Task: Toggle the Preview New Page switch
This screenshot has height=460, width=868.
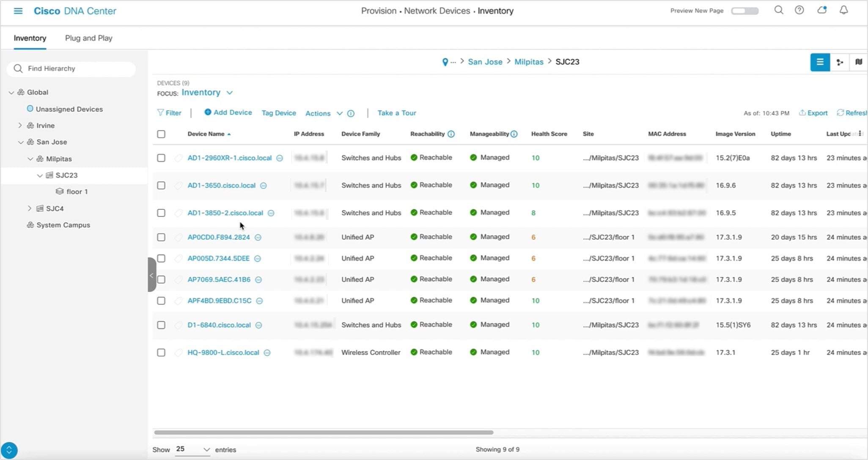Action: click(x=745, y=11)
